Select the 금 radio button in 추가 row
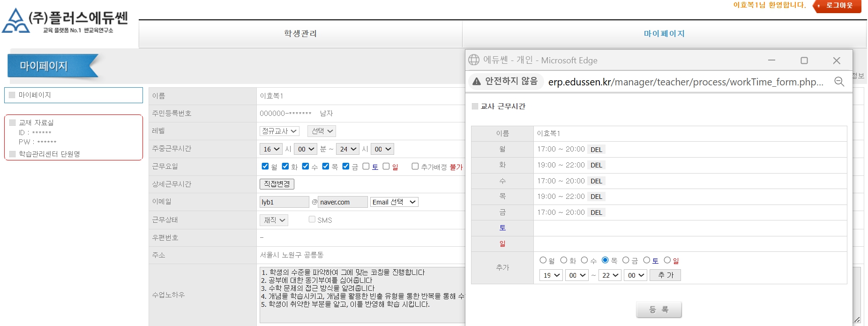 (626, 260)
